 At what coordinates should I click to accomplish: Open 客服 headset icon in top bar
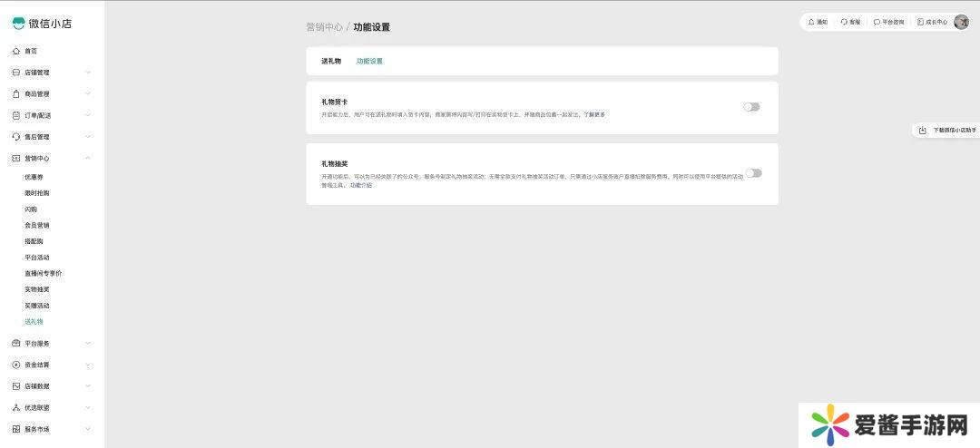[844, 22]
